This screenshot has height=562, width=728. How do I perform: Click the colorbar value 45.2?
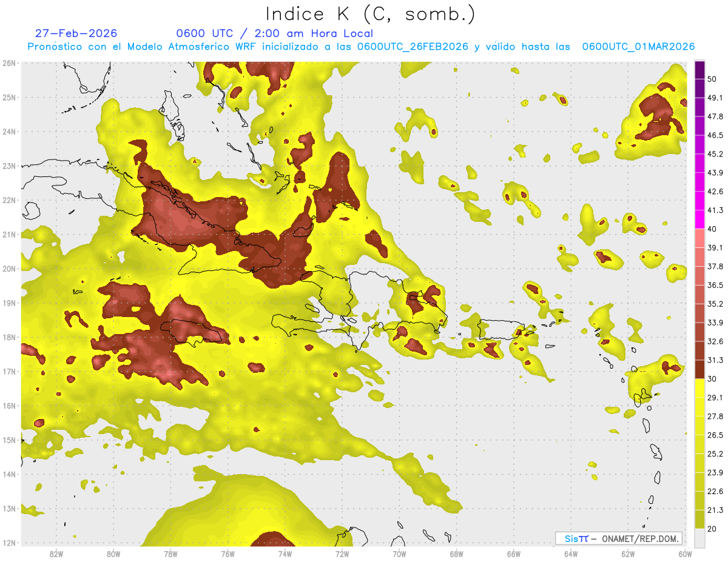click(x=715, y=154)
